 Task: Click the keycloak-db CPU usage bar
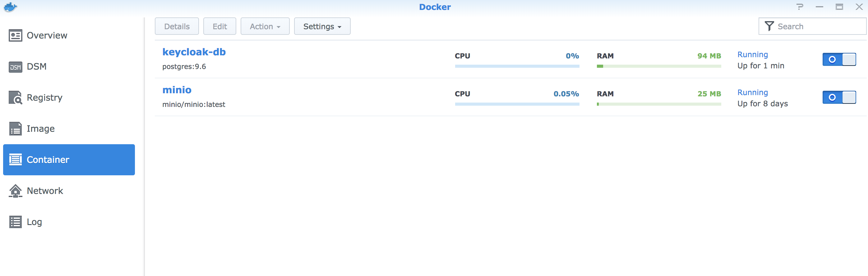point(517,67)
